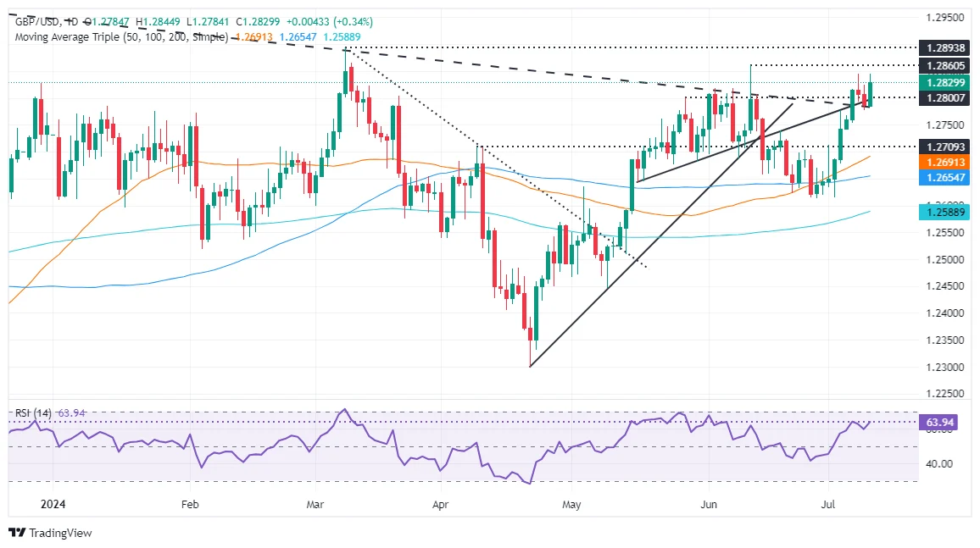Click the Jun date axis label
This screenshot has height=548, width=980.
709,504
